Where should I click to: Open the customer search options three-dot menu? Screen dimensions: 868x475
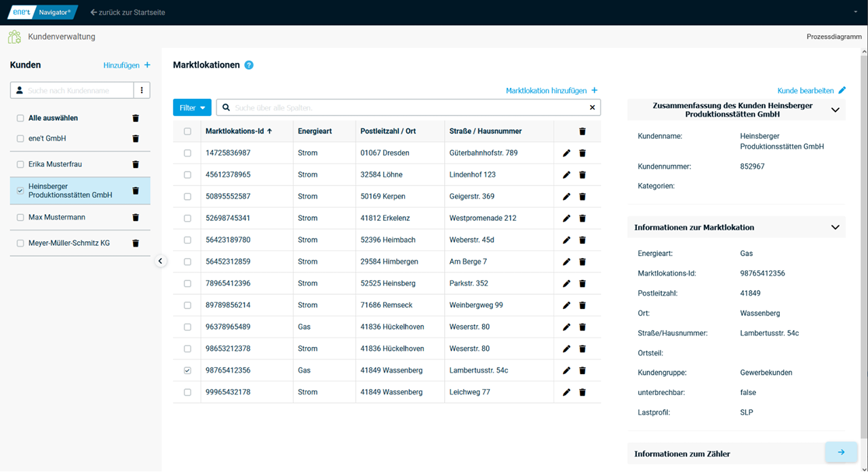point(142,90)
